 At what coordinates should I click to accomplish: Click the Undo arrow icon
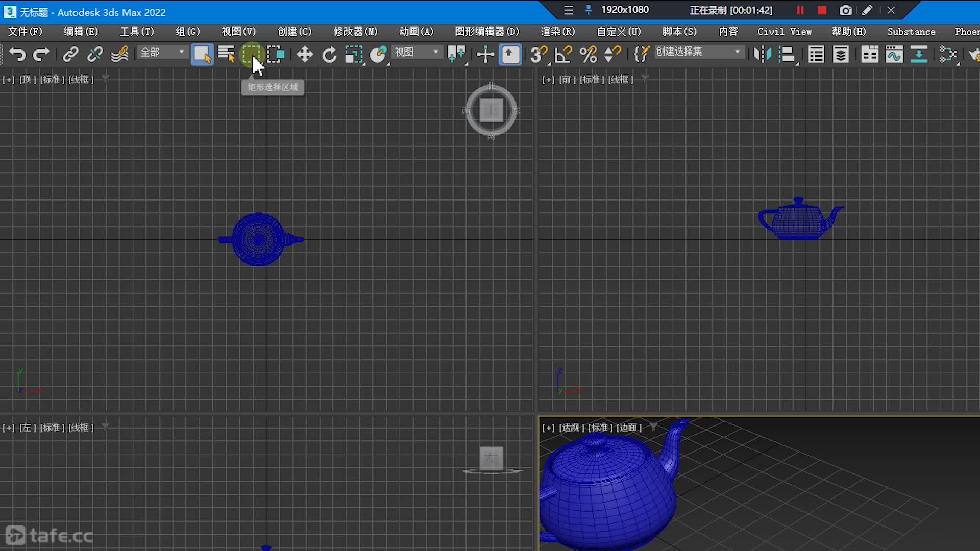point(17,54)
